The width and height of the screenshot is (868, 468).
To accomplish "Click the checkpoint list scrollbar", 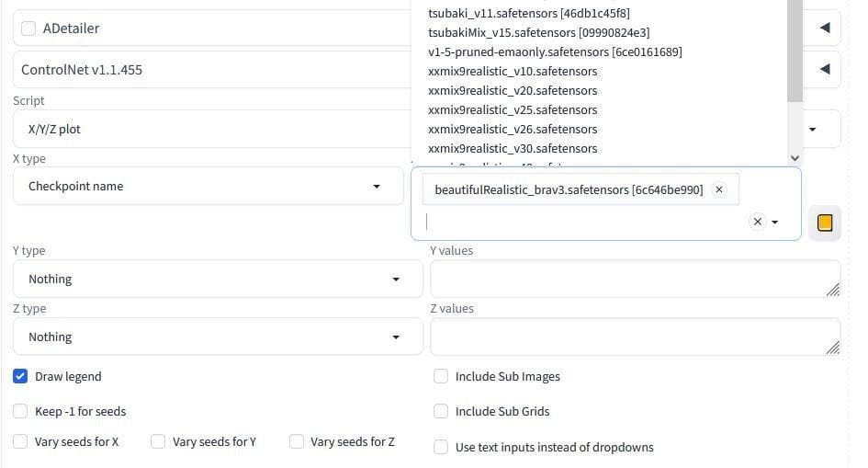I will coord(795,55).
